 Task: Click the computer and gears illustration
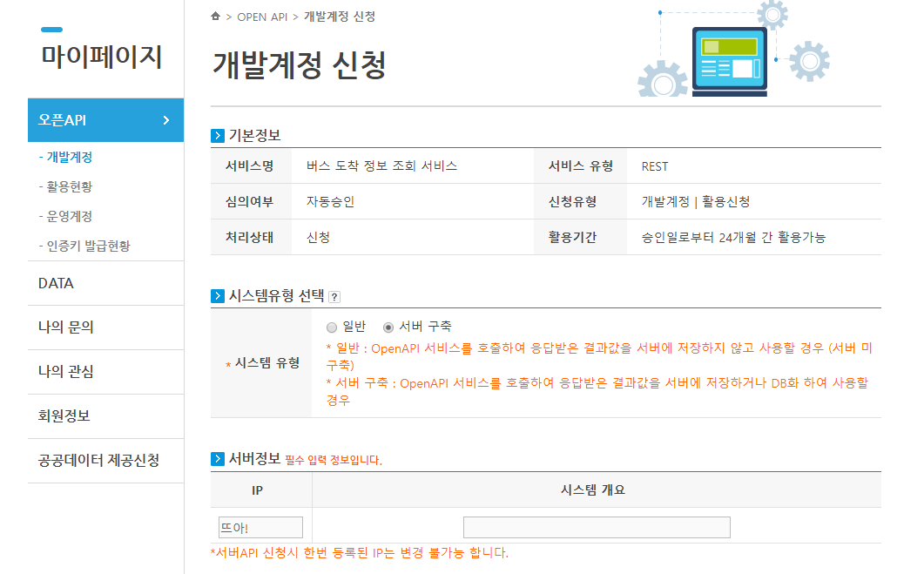733,50
